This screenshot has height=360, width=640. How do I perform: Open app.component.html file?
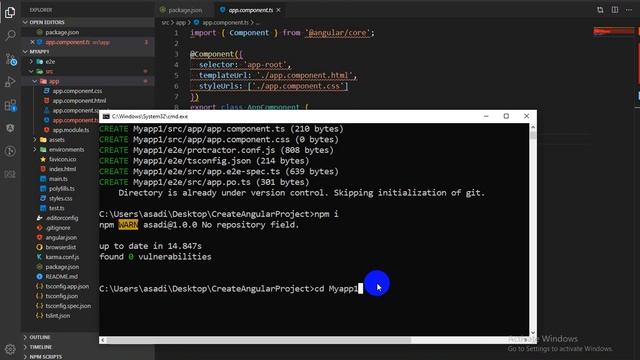click(x=79, y=101)
